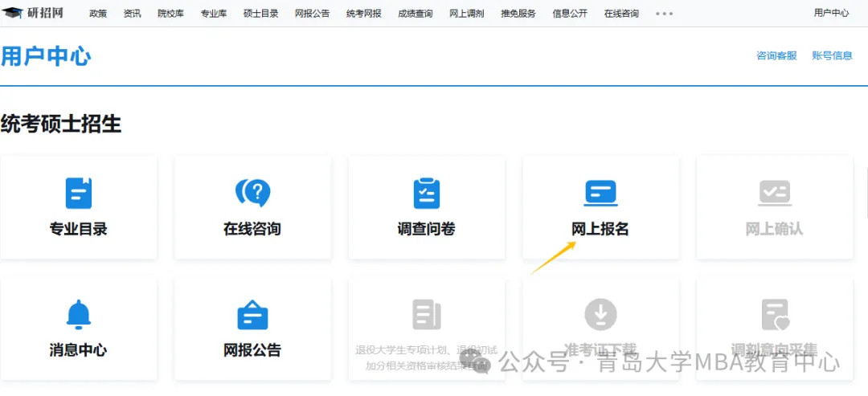Image resolution: width=868 pixels, height=396 pixels.
Task: Expand the three-dot more menu in navbar
Action: pos(664,14)
